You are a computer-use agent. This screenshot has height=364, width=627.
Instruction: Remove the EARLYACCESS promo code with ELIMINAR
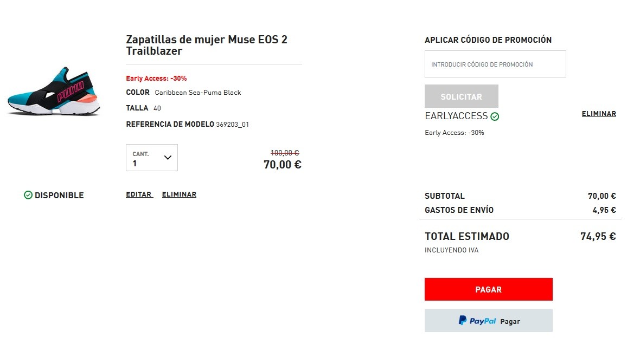pos(599,114)
